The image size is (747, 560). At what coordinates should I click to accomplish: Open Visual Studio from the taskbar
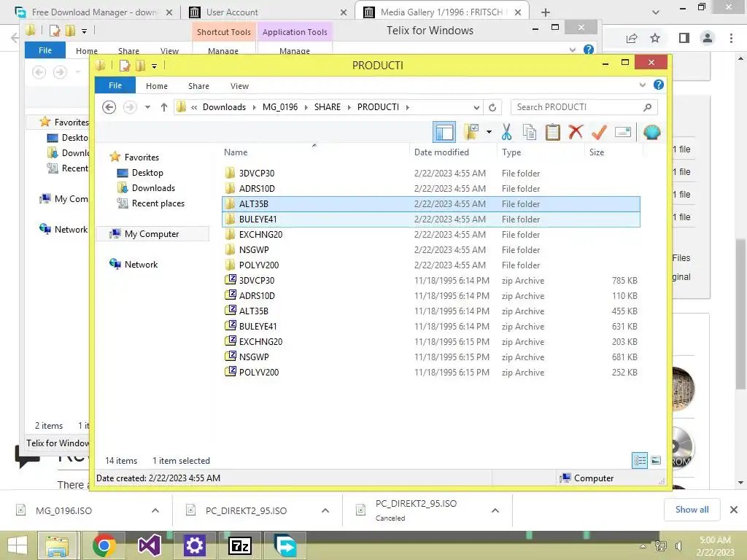[x=149, y=545]
